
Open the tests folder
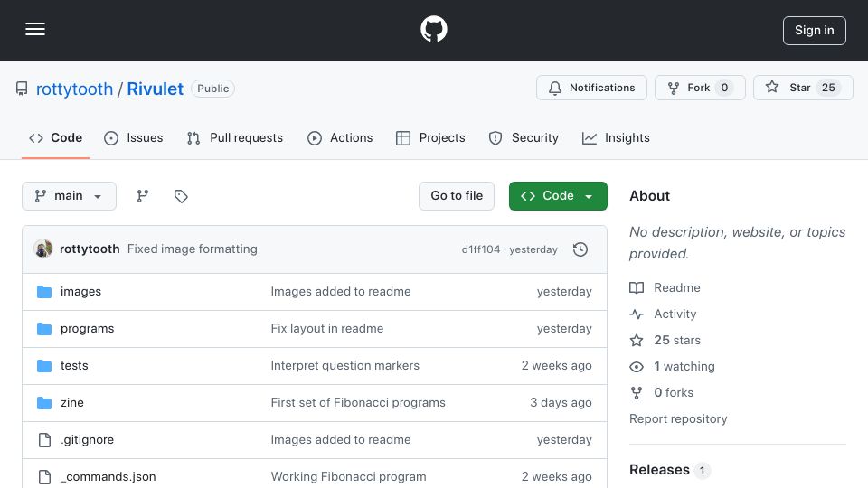pyautogui.click(x=74, y=366)
